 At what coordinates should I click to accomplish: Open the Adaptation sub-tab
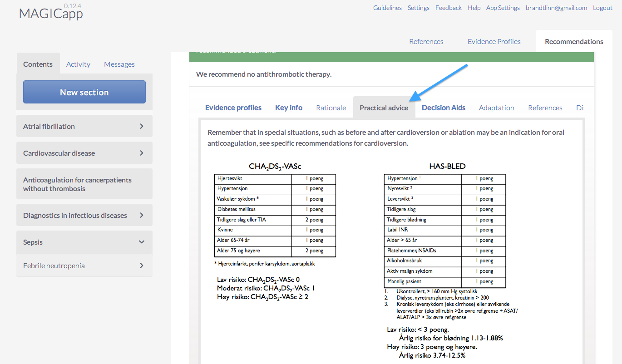[x=497, y=108]
